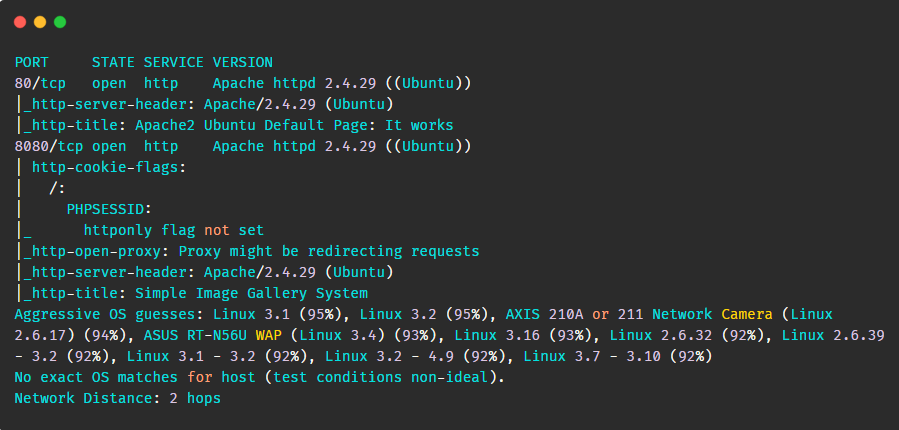Select the 8080/tcp port text

(x=49, y=146)
